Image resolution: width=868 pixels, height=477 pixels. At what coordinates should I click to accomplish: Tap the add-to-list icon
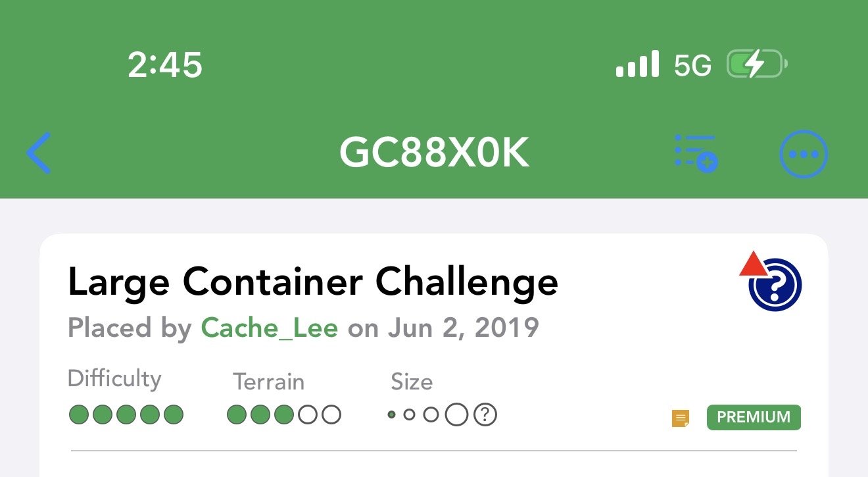click(696, 153)
